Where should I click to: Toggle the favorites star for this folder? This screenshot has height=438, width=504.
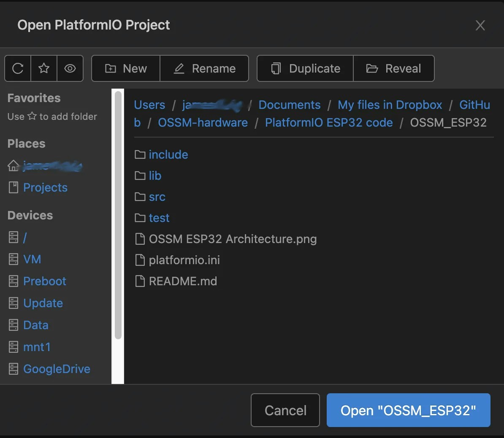click(x=43, y=68)
